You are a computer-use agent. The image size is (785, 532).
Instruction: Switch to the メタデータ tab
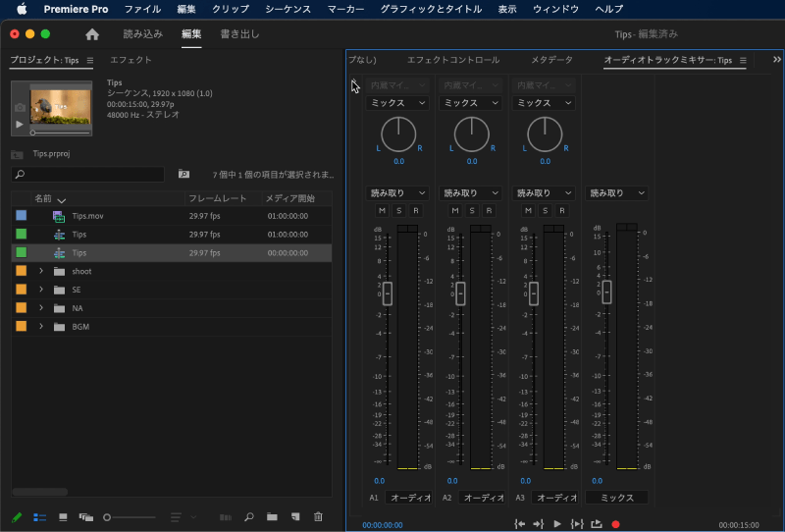551,60
